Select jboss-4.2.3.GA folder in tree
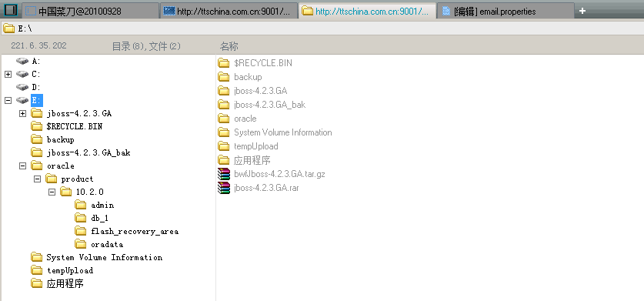Image resolution: width=644 pixels, height=301 pixels. coord(78,113)
